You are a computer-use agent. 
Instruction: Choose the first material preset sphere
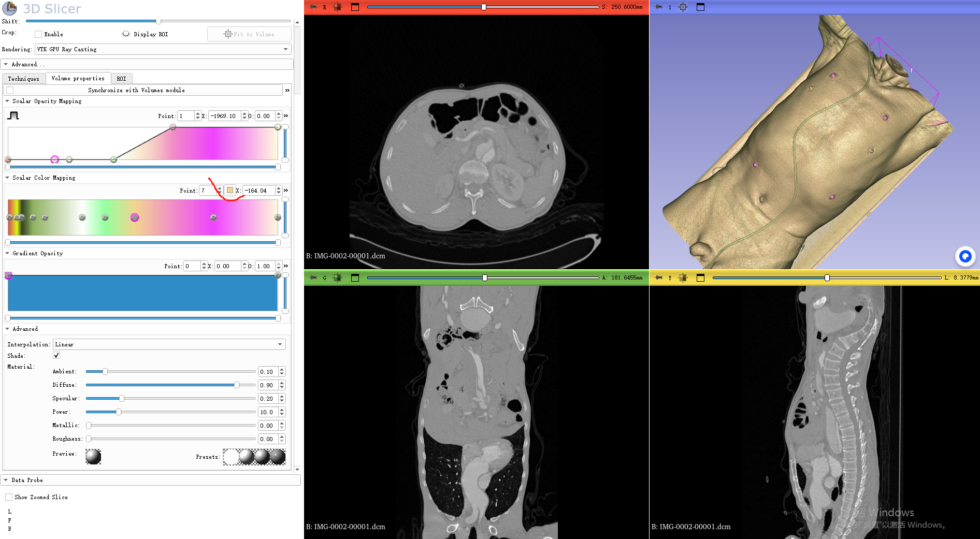[x=231, y=457]
